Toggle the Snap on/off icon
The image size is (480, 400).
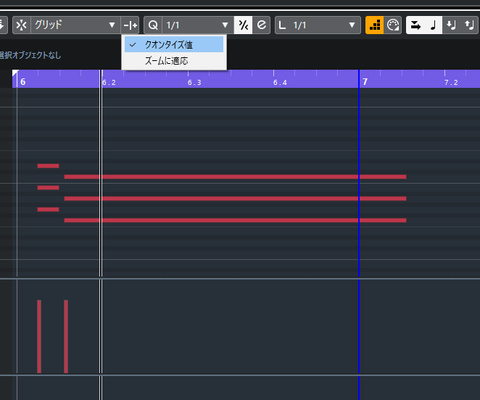(21, 25)
